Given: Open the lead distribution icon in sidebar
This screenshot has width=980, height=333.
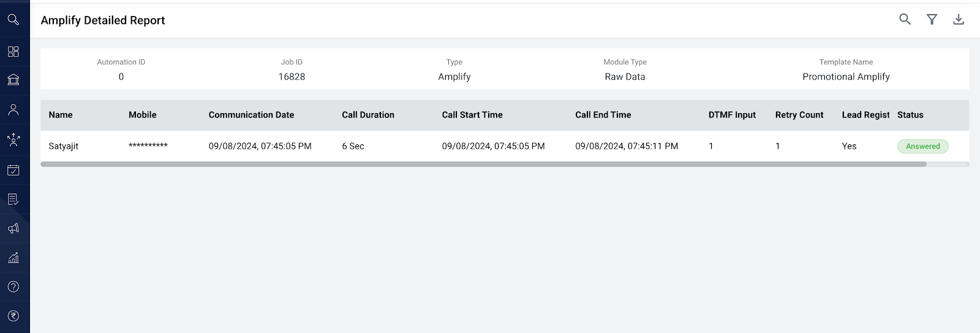Looking at the screenshot, I should (13, 140).
